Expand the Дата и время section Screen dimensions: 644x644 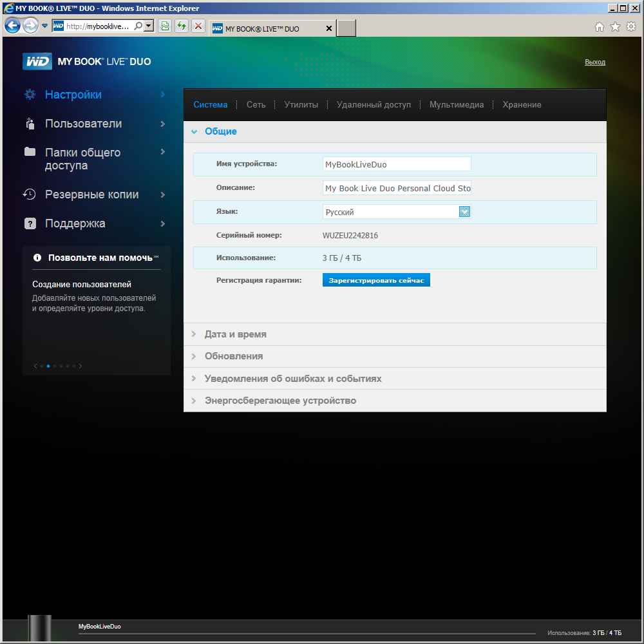point(395,334)
